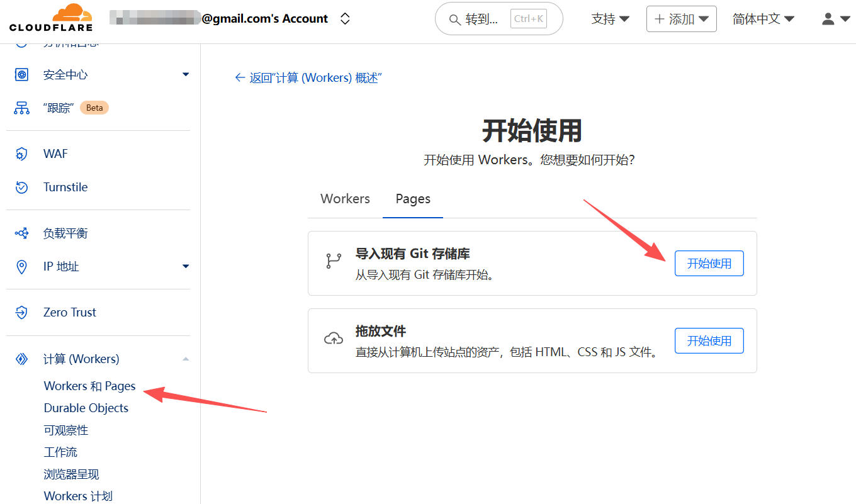This screenshot has height=504, width=856.
Task: Click the Turnstile icon in sidebar
Action: pos(22,187)
